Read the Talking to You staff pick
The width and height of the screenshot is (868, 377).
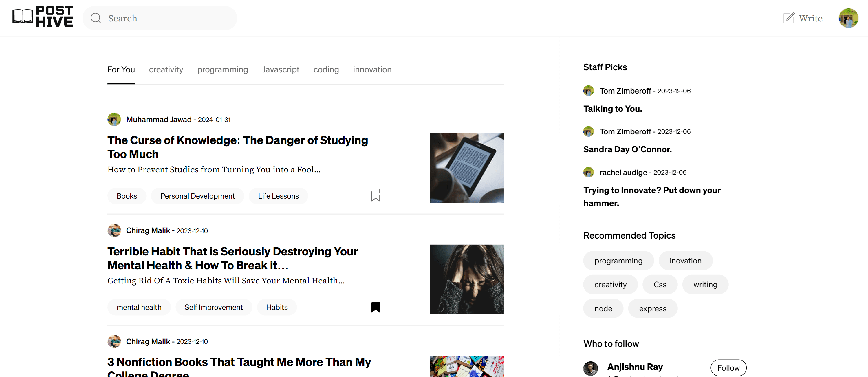pos(612,109)
